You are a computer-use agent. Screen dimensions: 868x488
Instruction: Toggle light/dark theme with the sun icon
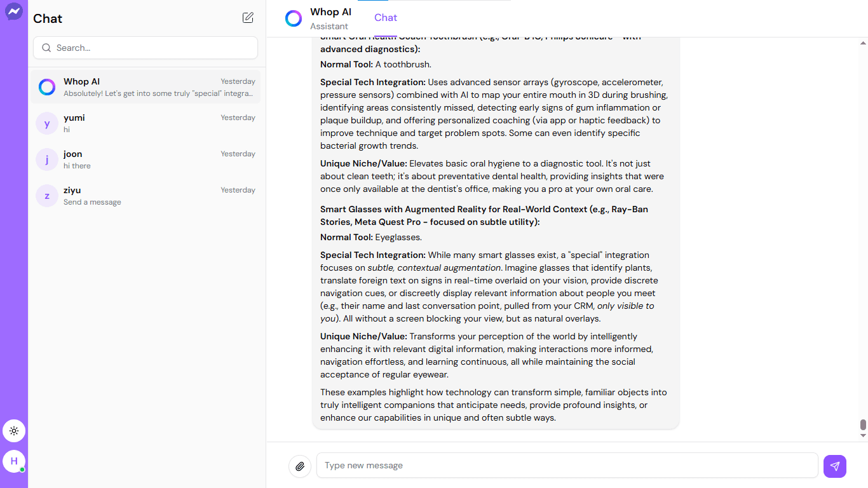click(x=14, y=431)
